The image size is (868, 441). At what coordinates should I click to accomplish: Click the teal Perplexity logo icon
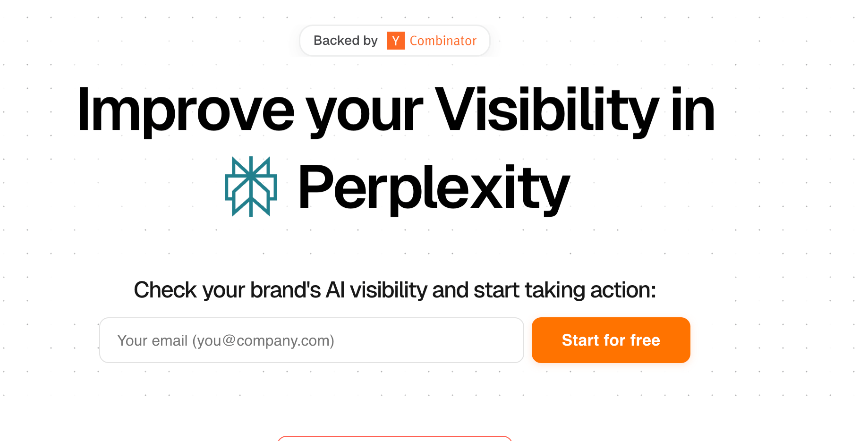pos(251,187)
